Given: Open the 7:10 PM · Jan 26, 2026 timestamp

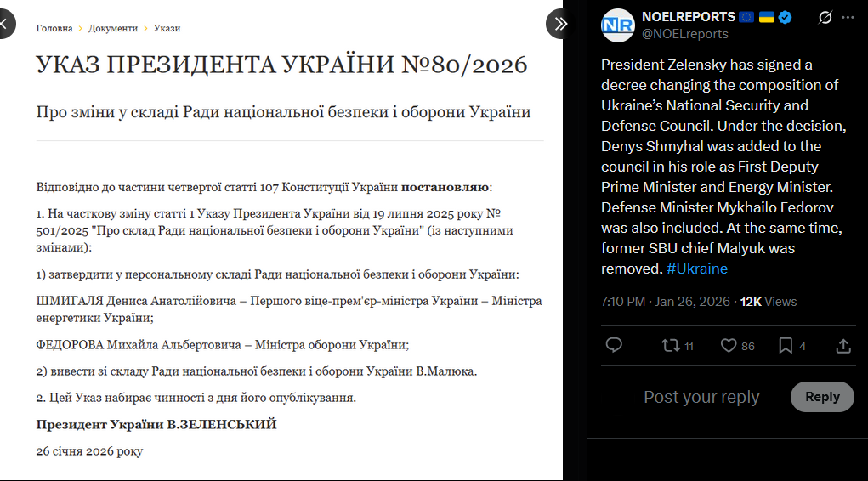Looking at the screenshot, I should point(666,302).
